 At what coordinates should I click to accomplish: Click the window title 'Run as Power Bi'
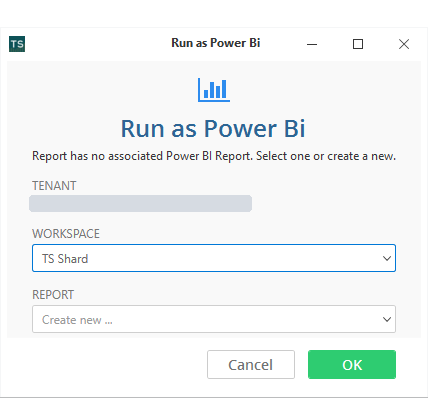[216, 43]
